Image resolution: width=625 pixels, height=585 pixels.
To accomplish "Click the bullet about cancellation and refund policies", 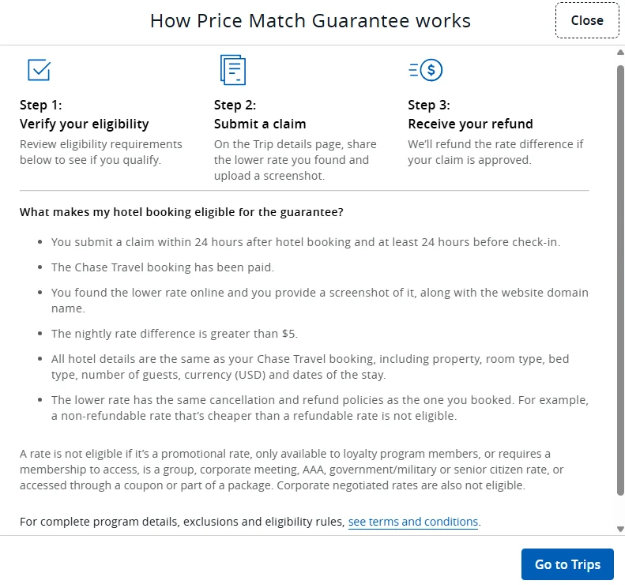I will coord(320,408).
